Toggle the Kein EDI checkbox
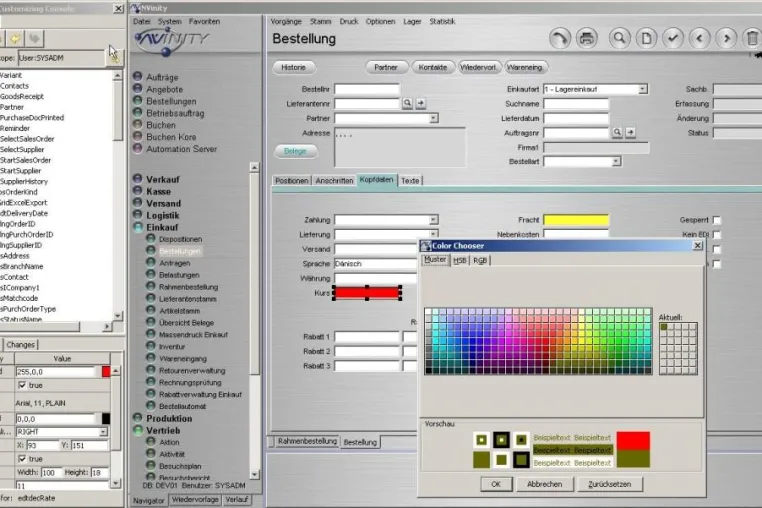762x508 pixels. (x=716, y=235)
